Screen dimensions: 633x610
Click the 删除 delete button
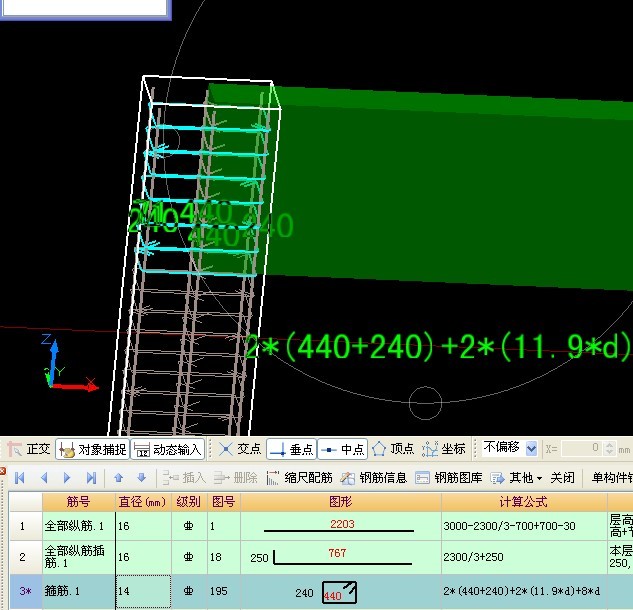point(235,478)
